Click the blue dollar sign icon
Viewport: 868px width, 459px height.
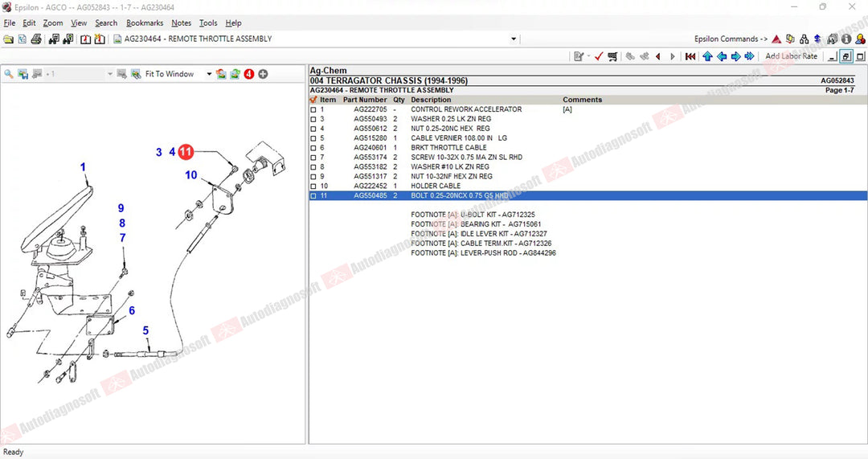(x=817, y=39)
